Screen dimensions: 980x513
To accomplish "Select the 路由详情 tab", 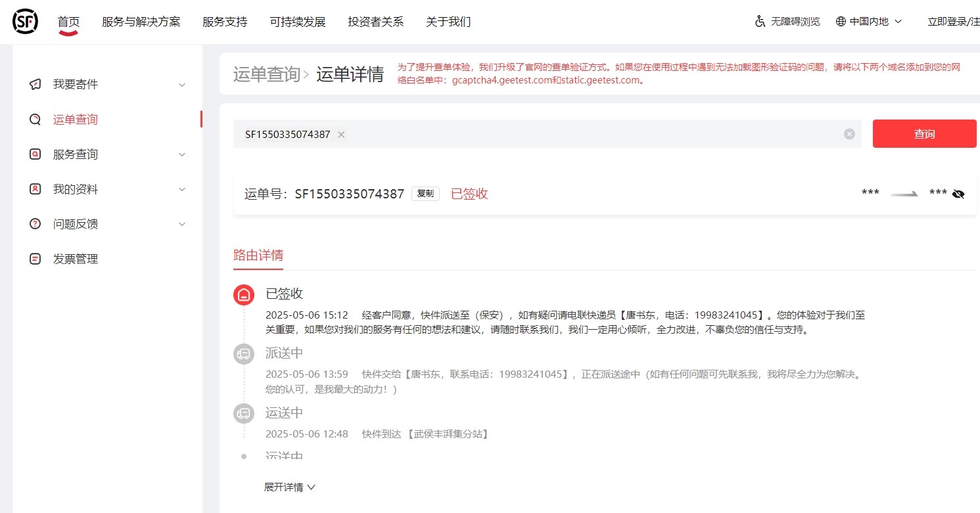I will (258, 255).
